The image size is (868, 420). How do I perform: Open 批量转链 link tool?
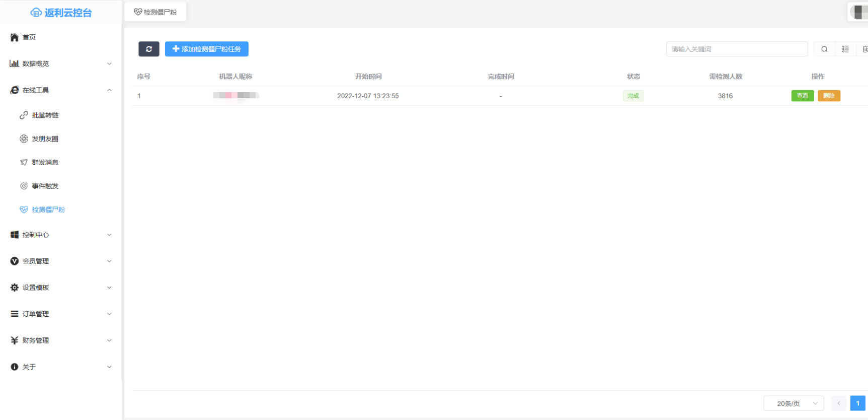pos(45,115)
